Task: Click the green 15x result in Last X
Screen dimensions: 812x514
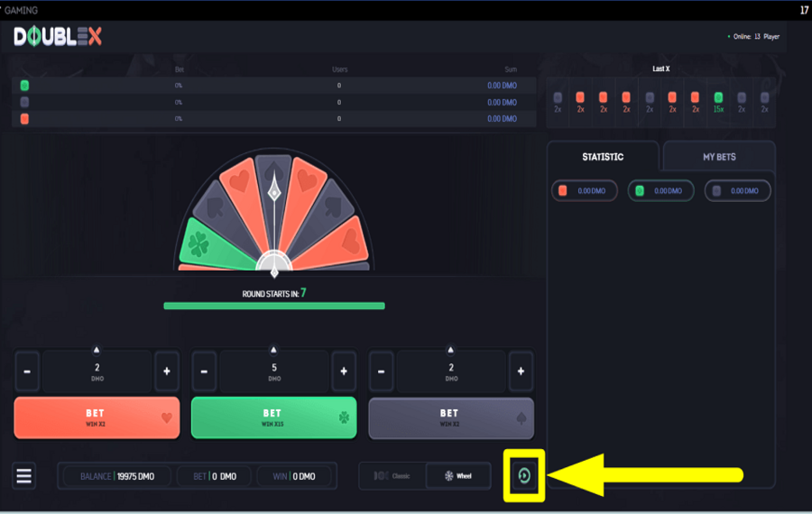Action: click(718, 97)
